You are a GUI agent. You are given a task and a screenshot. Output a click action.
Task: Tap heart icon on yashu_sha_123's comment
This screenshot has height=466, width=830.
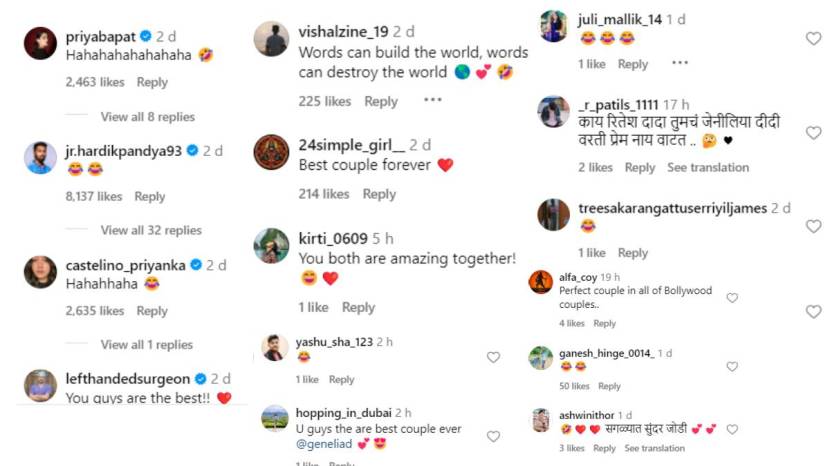coord(493,357)
